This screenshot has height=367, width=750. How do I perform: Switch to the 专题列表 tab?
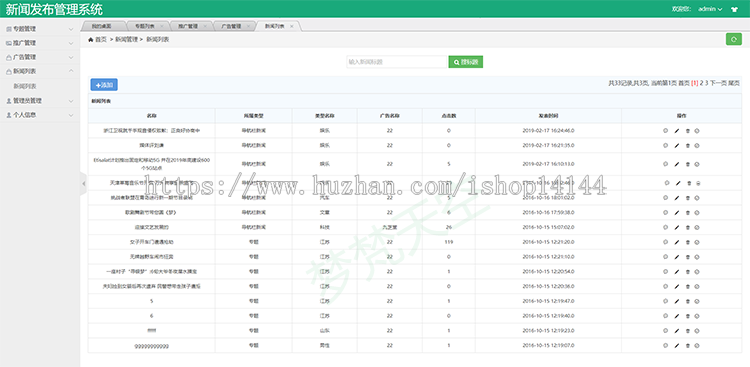pyautogui.click(x=145, y=26)
